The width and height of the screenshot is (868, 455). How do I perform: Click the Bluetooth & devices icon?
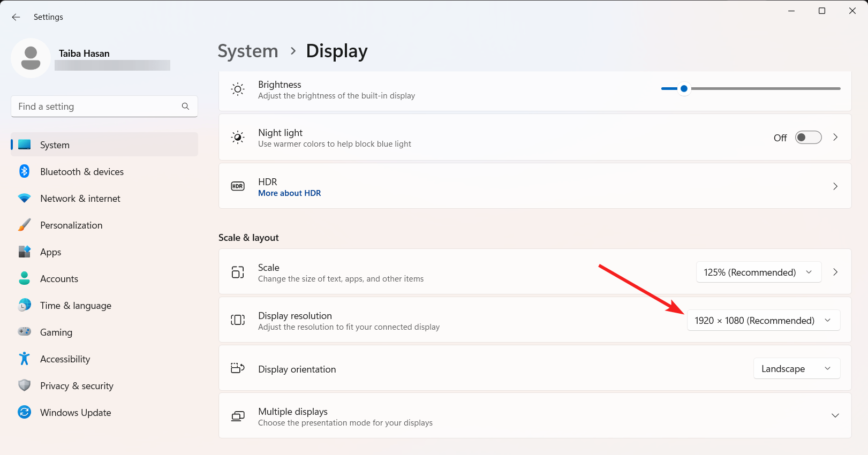[x=24, y=171]
